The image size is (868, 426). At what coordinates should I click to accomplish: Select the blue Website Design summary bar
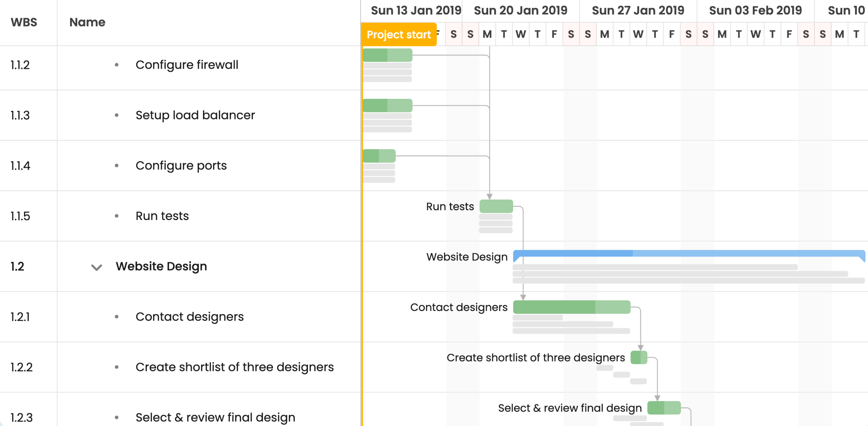[688, 254]
